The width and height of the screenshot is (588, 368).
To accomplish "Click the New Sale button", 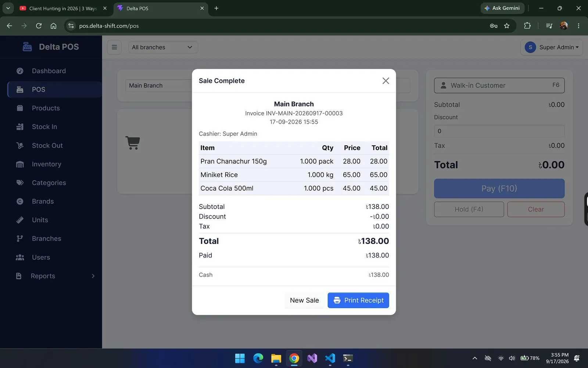I will (x=304, y=300).
